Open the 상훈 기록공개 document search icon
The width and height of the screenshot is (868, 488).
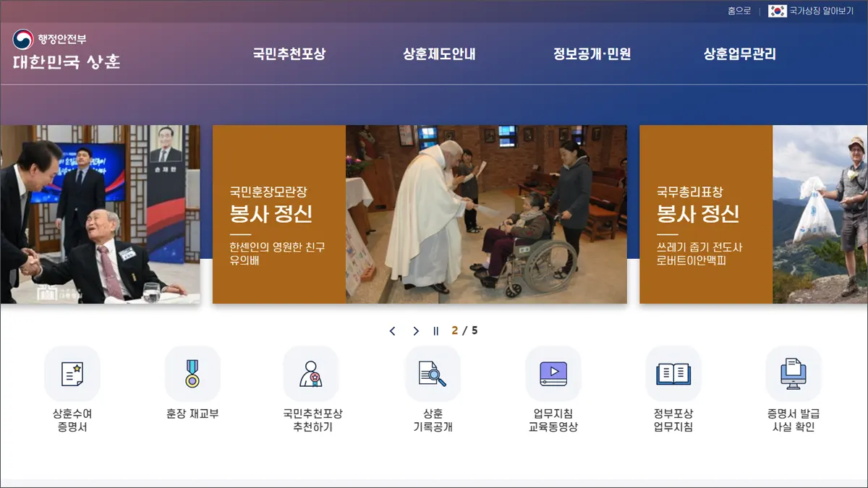point(432,374)
